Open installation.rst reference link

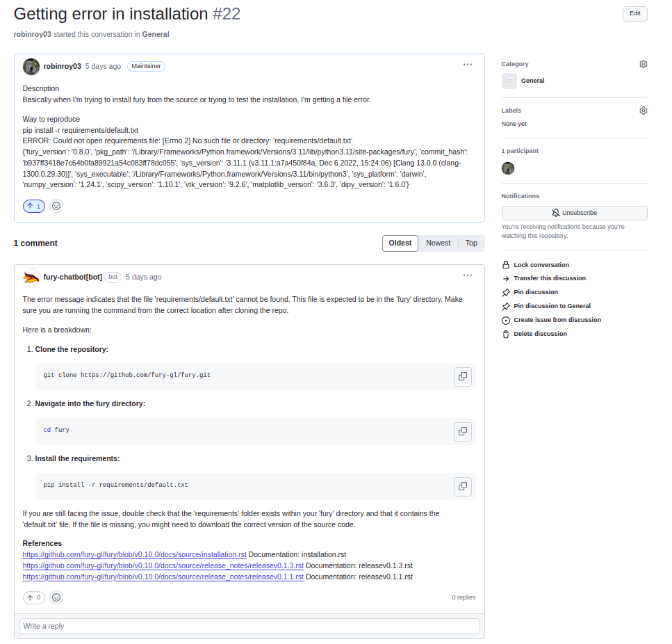tap(135, 554)
